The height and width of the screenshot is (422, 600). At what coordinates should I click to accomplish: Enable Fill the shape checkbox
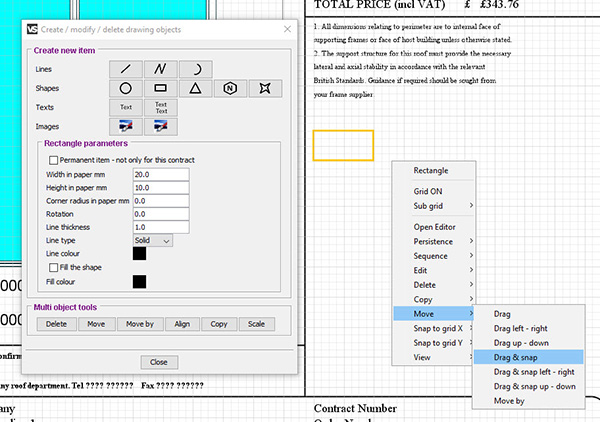[x=54, y=267]
